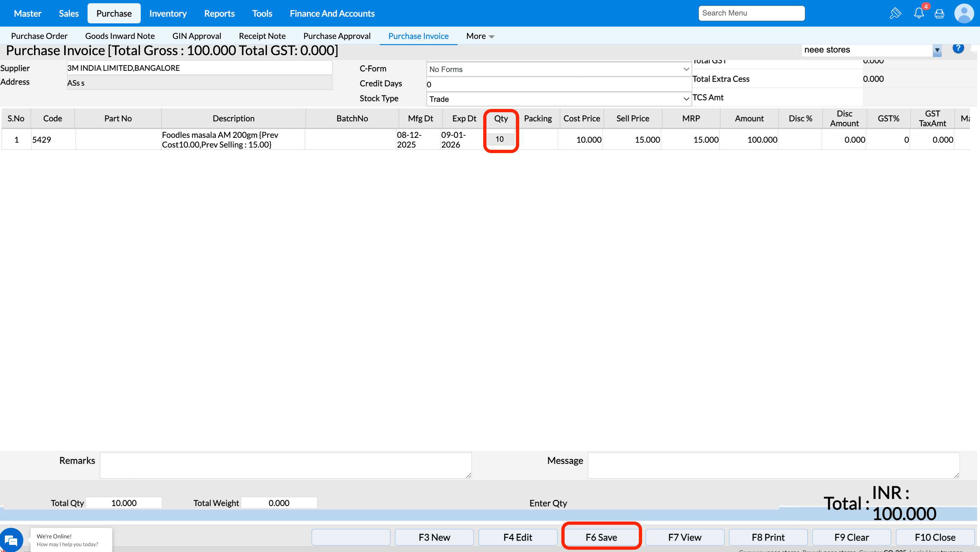Click the ruler-pencil tool icon in header

coord(895,13)
